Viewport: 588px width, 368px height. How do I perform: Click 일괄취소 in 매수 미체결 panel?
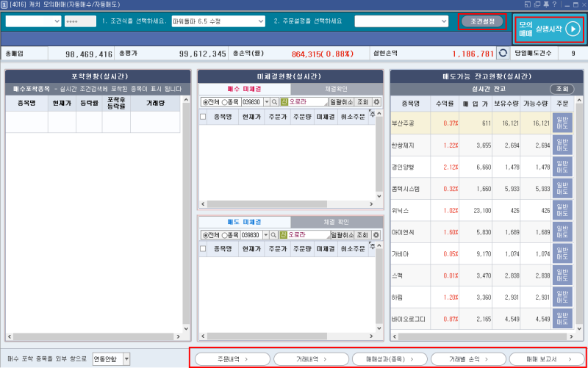tap(341, 102)
